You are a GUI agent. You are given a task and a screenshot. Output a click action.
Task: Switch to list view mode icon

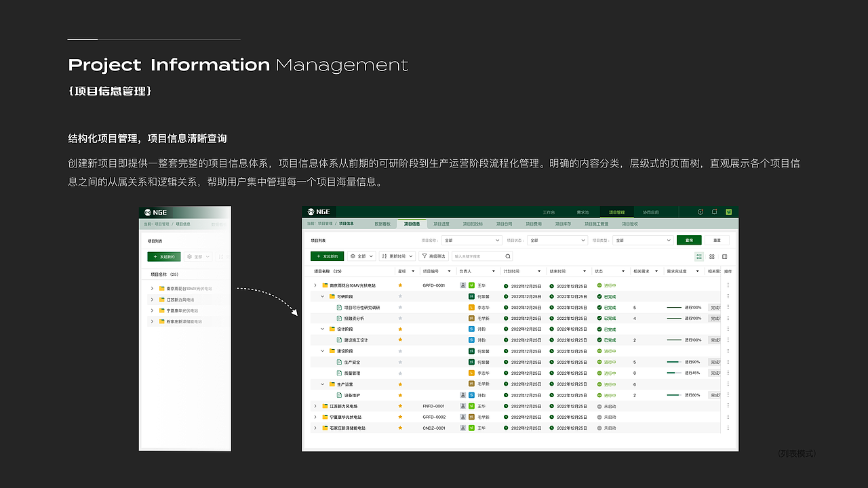(x=699, y=256)
